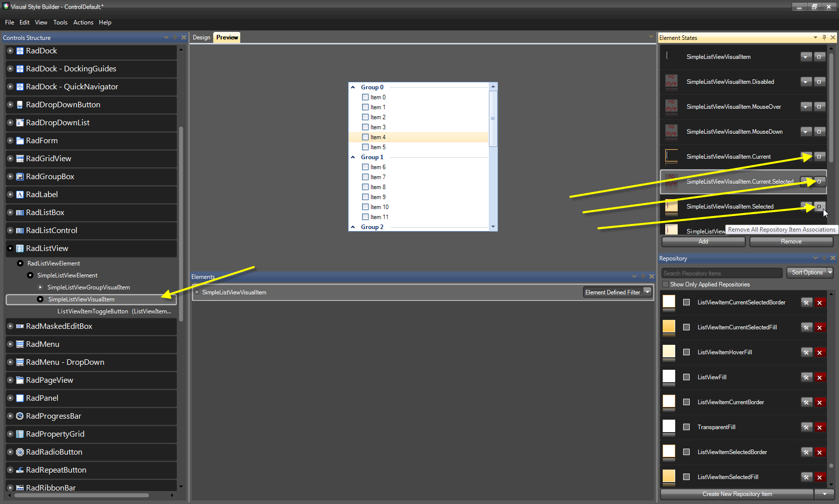Expand SimpleListViewGroupVisualItem tree node
Viewport: 839px width, 504px height.
click(x=40, y=287)
